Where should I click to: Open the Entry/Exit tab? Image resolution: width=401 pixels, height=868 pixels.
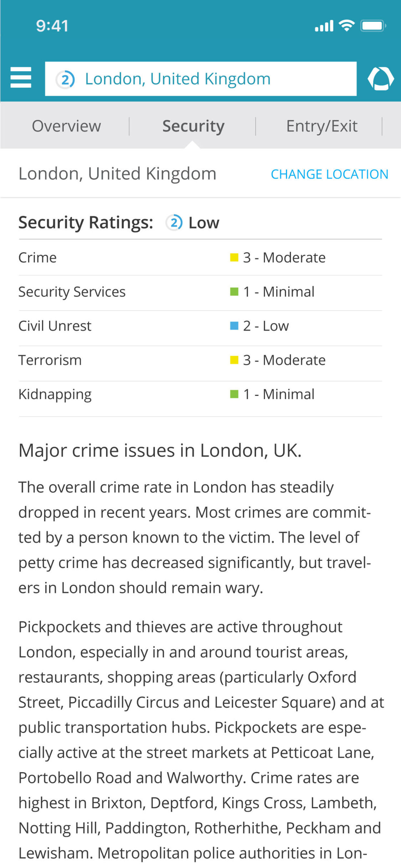tap(322, 126)
